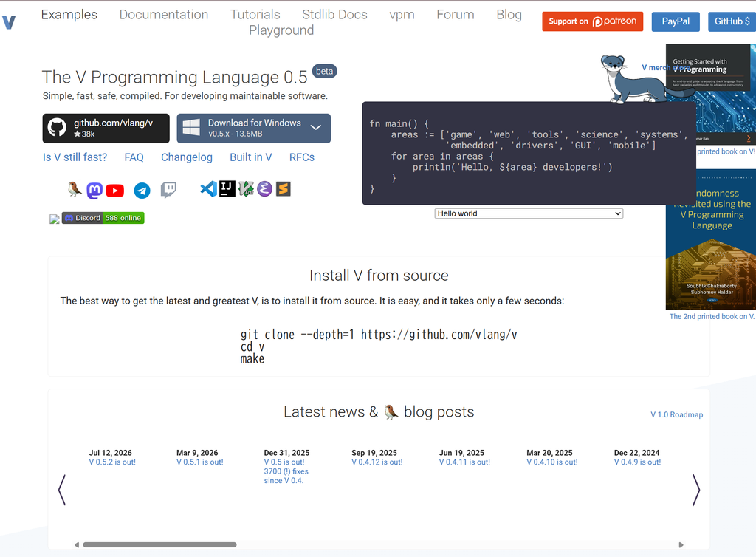Open the Emacs plugin icon
Viewport: 756px width, 557px height.
coord(264,189)
